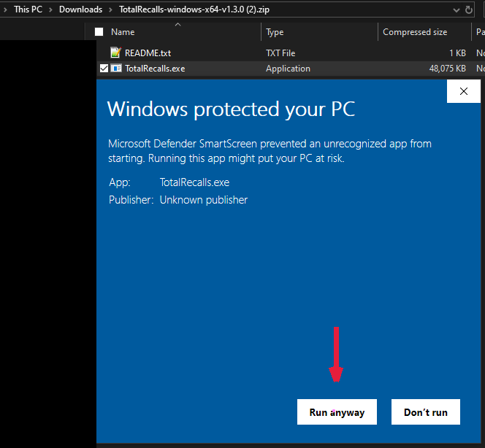Image resolution: width=485 pixels, height=448 pixels.
Task: Click the 1 KB size cell
Action: 457,53
